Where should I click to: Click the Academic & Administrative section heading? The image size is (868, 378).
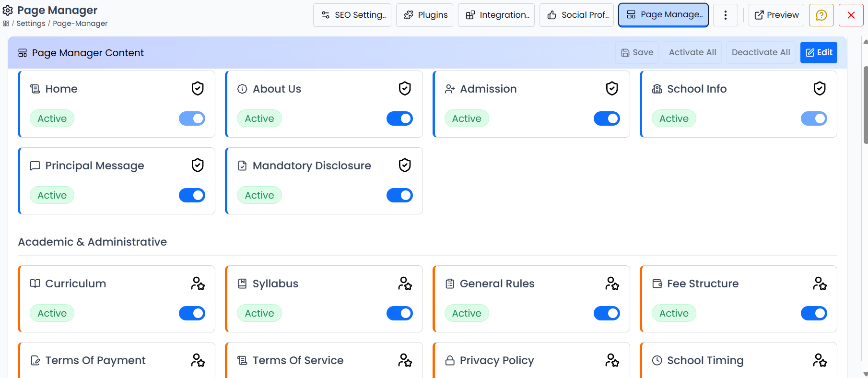[x=93, y=242]
